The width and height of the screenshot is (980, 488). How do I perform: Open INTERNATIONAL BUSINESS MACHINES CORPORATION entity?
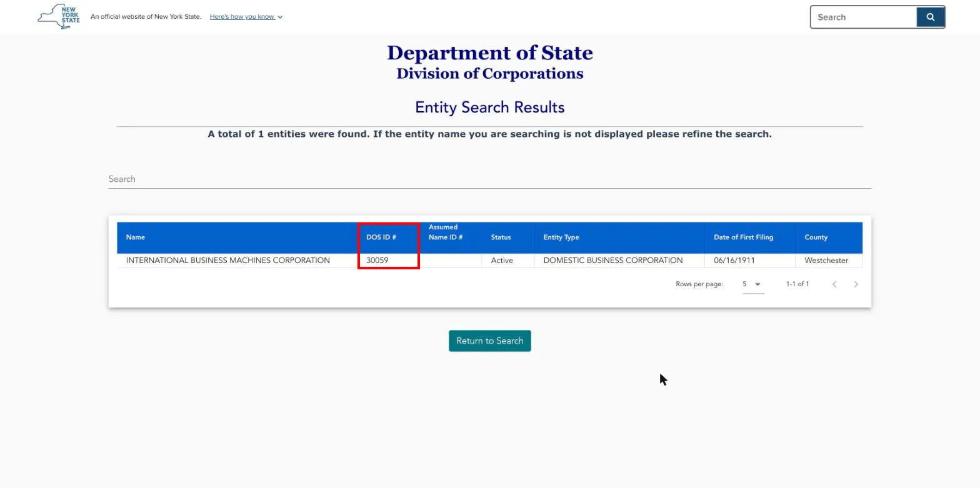pyautogui.click(x=228, y=261)
